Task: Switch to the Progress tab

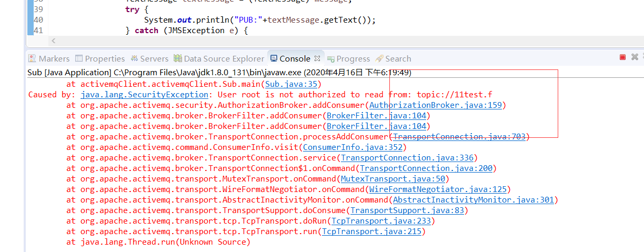Action: tap(348, 58)
